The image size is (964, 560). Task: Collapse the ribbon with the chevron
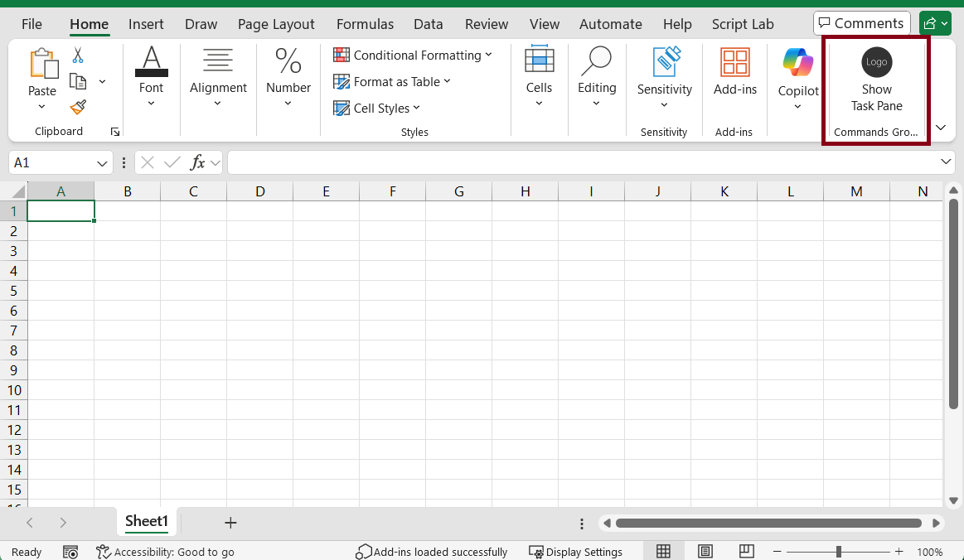pos(940,128)
